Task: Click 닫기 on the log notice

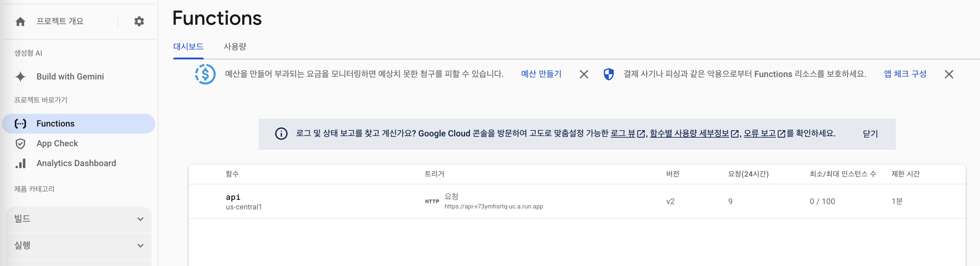Action: tap(870, 134)
